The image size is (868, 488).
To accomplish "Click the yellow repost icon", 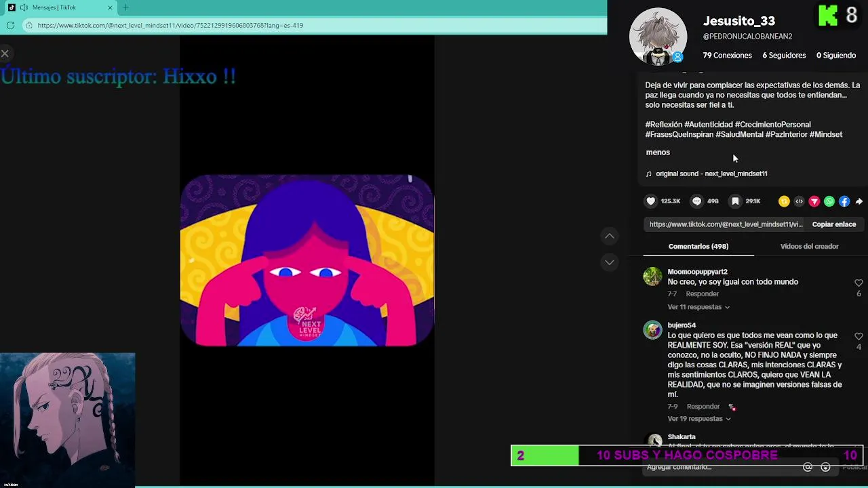I will click(x=784, y=201).
